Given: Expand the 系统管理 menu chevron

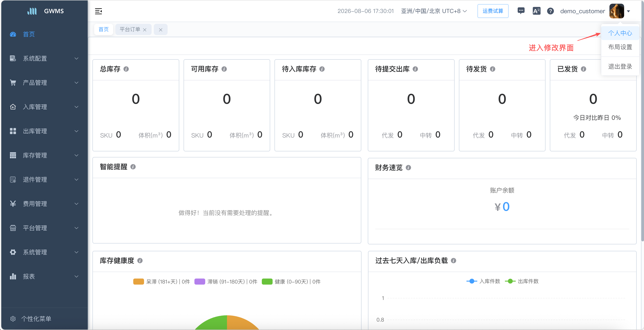Looking at the screenshot, I should (76, 252).
